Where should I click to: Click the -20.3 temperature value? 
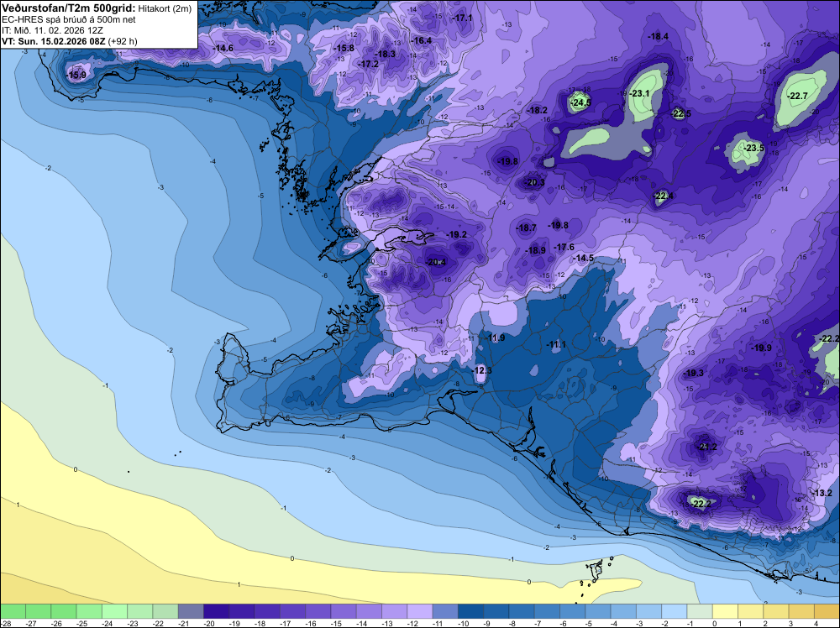click(x=534, y=182)
